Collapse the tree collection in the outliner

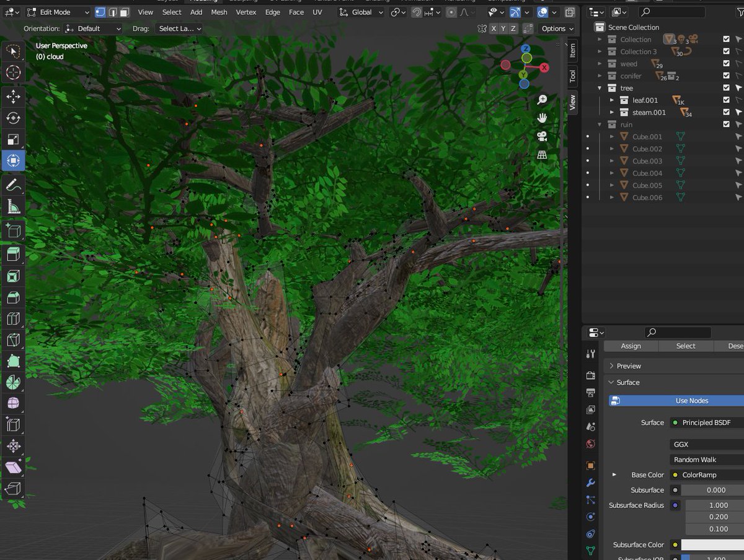point(600,88)
